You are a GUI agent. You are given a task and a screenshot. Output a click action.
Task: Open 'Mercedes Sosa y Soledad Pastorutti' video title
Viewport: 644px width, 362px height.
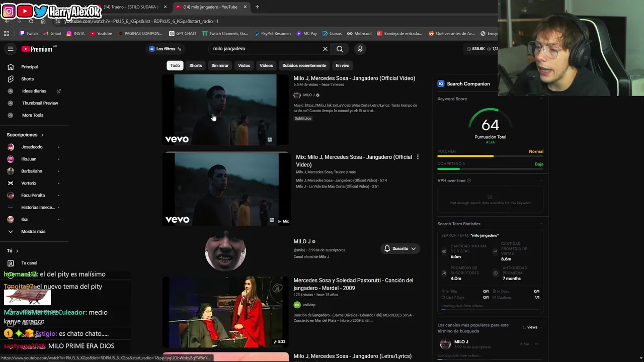[353, 284]
